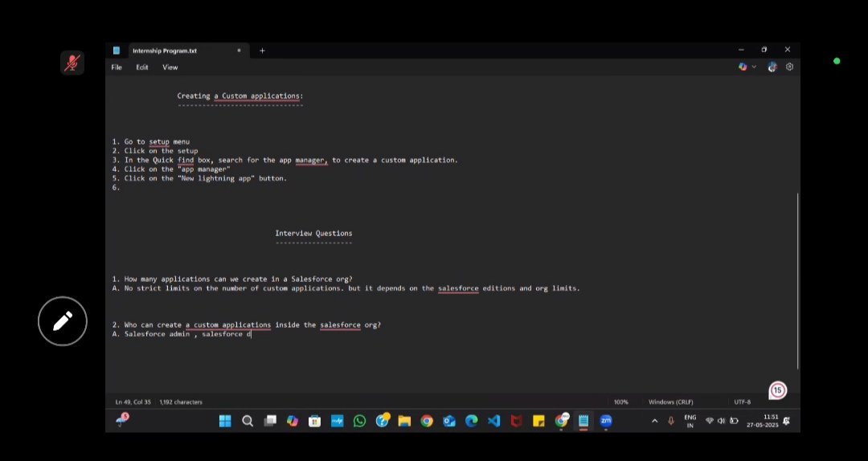Open the View menu
The width and height of the screenshot is (868, 461).
coord(170,67)
